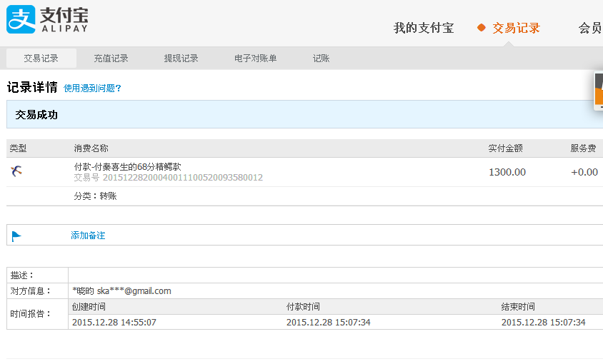Open the floating widget on right edge
The width and height of the screenshot is (603, 364).
click(x=599, y=91)
